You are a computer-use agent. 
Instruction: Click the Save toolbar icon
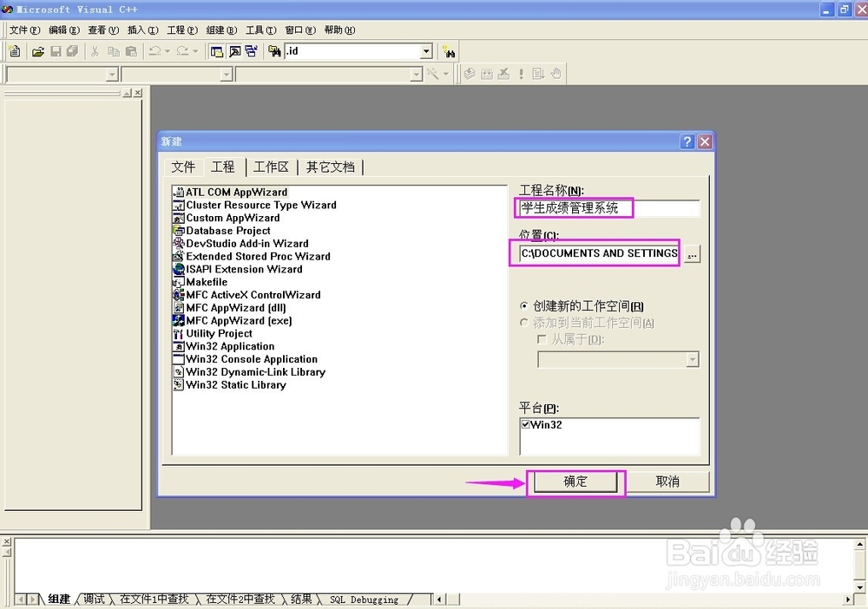point(56,51)
